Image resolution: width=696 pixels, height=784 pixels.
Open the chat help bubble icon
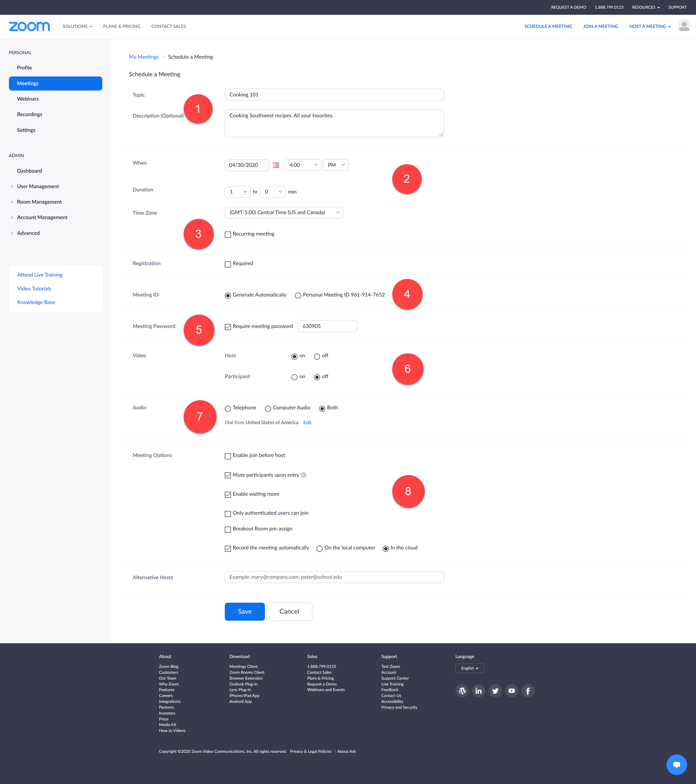677,765
